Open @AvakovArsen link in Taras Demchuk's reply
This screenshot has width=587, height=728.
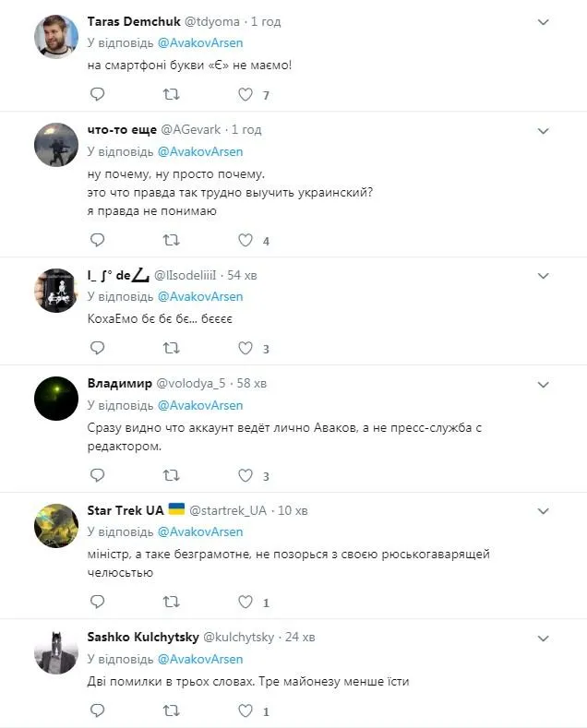pyautogui.click(x=200, y=42)
